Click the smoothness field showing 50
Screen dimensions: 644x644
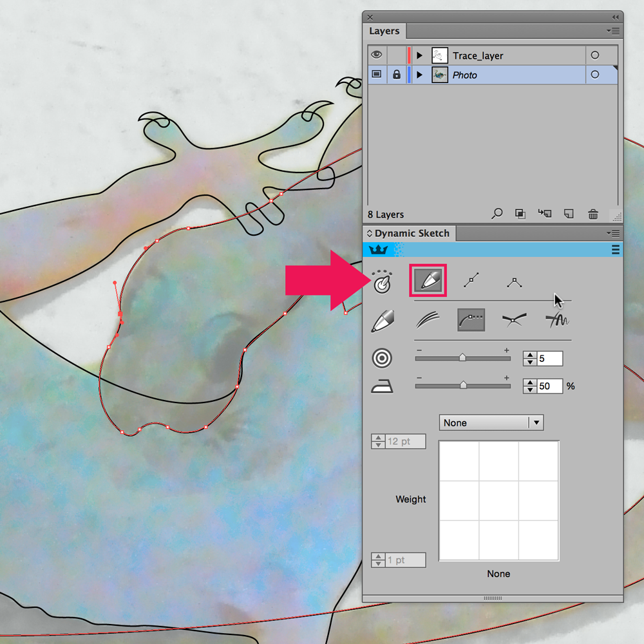[550, 386]
